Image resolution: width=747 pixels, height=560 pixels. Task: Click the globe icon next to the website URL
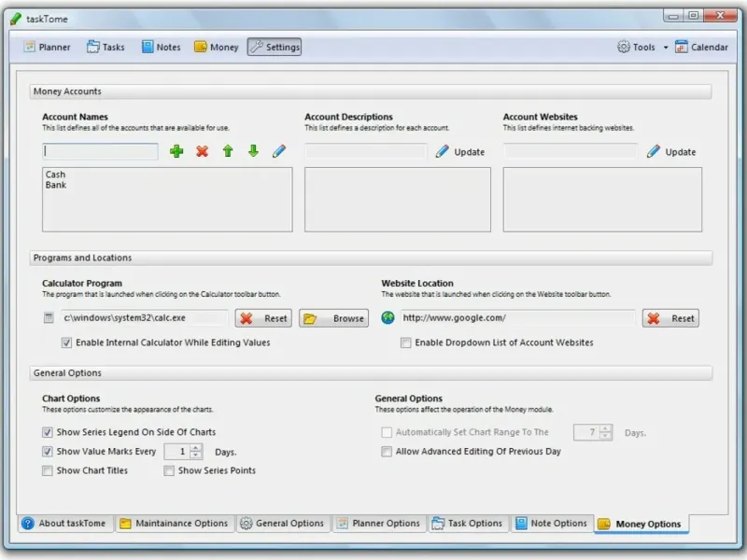click(388, 317)
